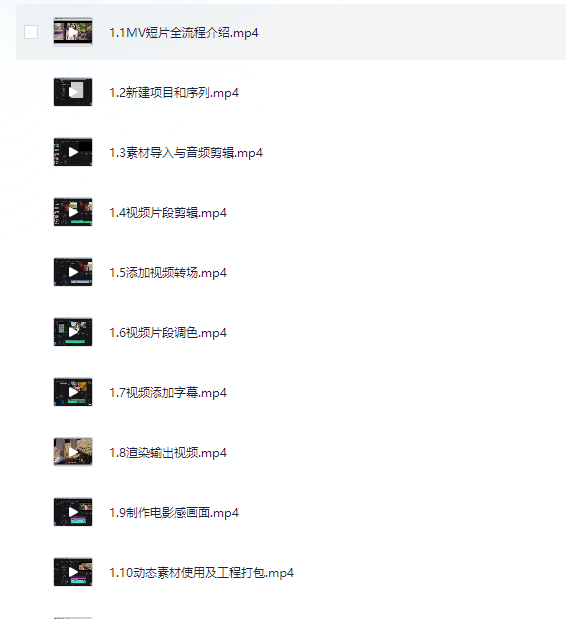Click the play icon on 1.10动态素材使用及工程打包.mp4
This screenshot has height=619, width=566.
[x=73, y=572]
